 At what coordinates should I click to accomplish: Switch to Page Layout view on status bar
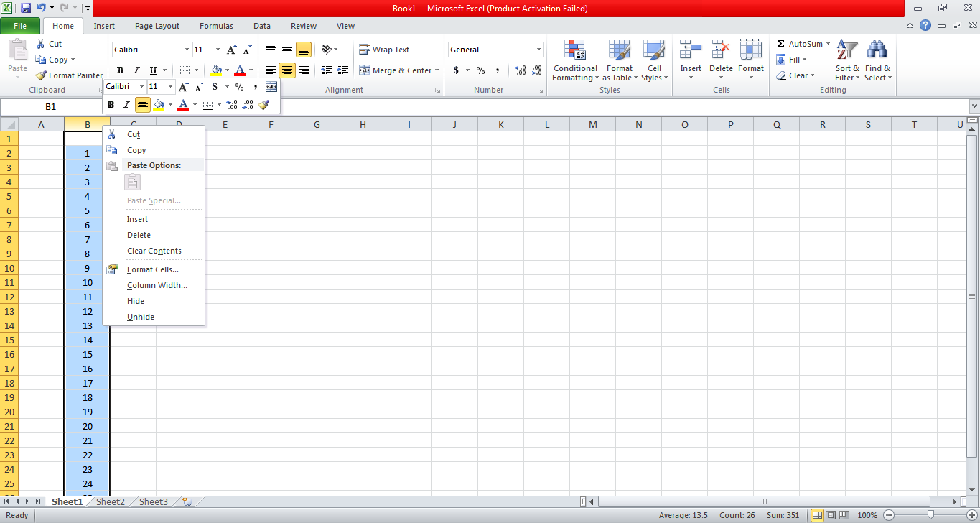(831, 515)
